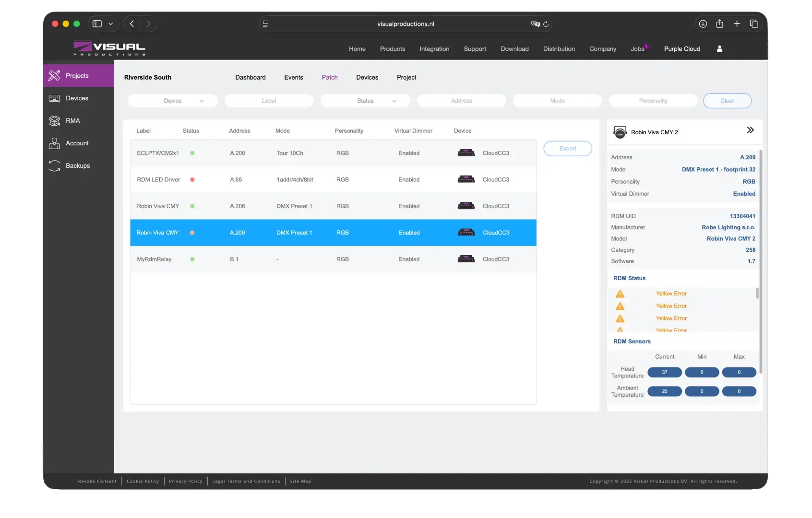This screenshot has height=518, width=812.
Task: Open Backups from the sidebar
Action: click(77, 166)
